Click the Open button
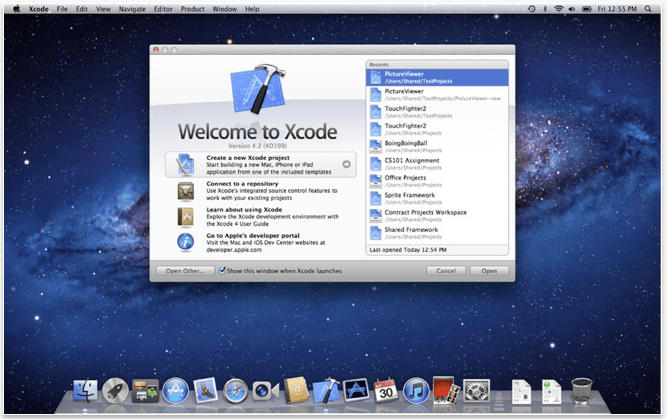The image size is (667, 419). click(x=489, y=271)
